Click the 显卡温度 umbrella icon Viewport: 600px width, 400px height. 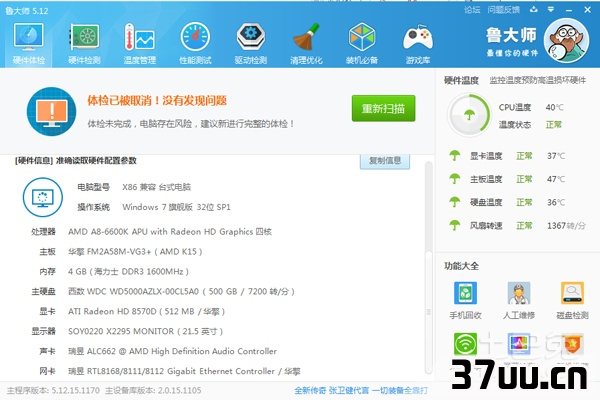(455, 156)
